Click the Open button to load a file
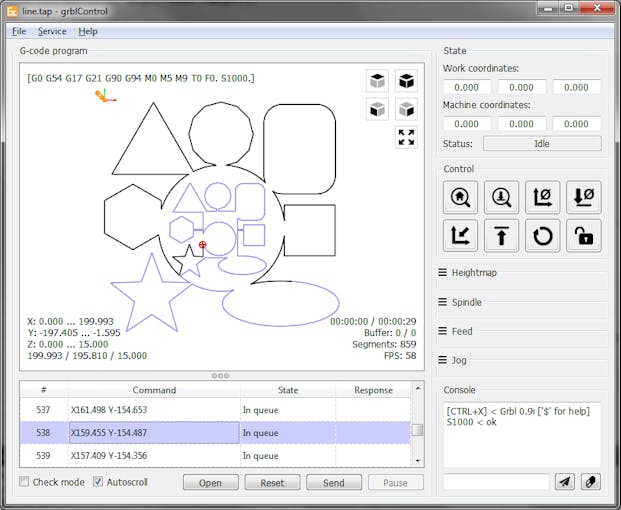621x510 pixels. point(210,482)
